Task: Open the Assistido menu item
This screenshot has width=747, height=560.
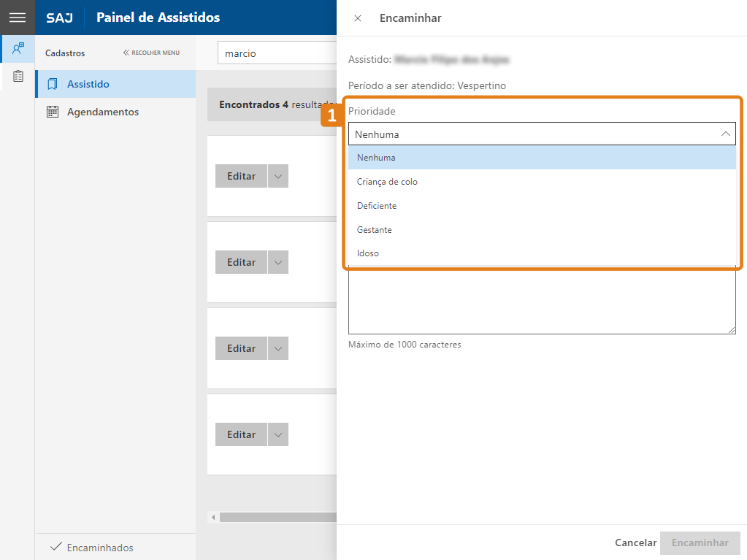Action: pyautogui.click(x=116, y=84)
